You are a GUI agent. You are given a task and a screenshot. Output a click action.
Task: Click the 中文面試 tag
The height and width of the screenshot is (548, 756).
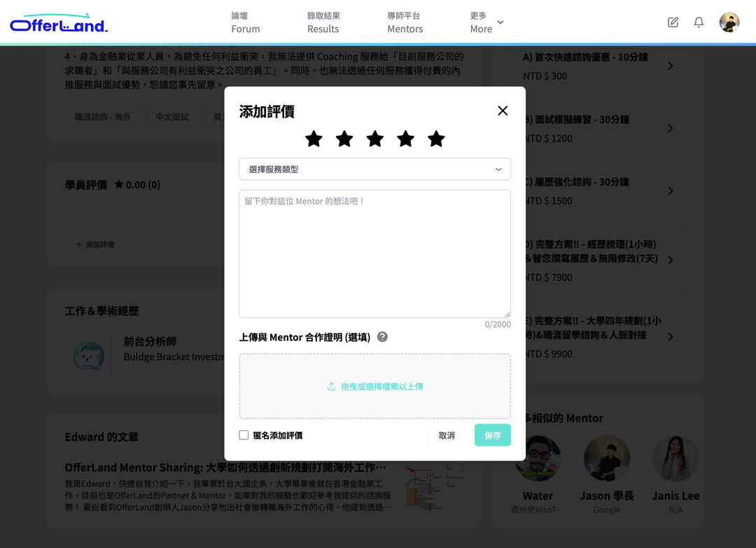(172, 117)
